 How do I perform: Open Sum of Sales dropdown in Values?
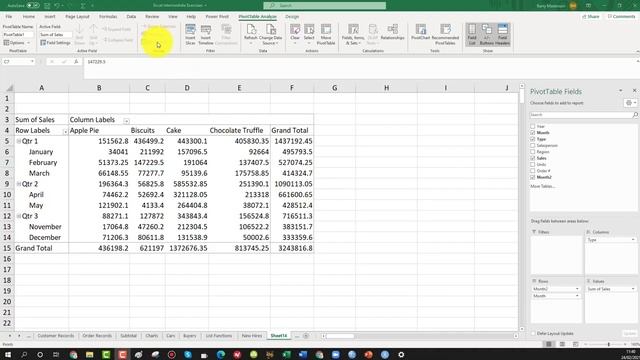click(x=633, y=289)
